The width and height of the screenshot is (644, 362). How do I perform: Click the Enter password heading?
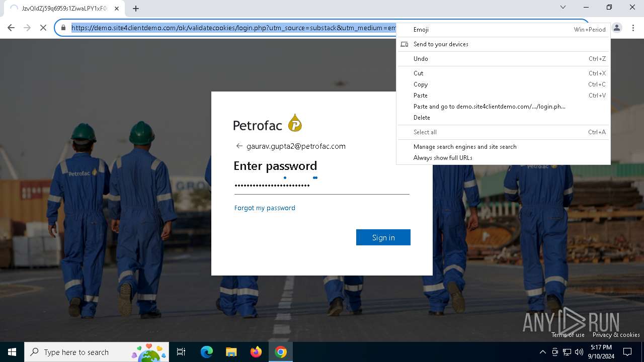tap(275, 166)
